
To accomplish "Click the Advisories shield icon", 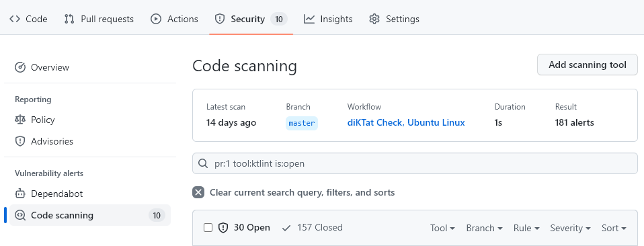I will 20,141.
